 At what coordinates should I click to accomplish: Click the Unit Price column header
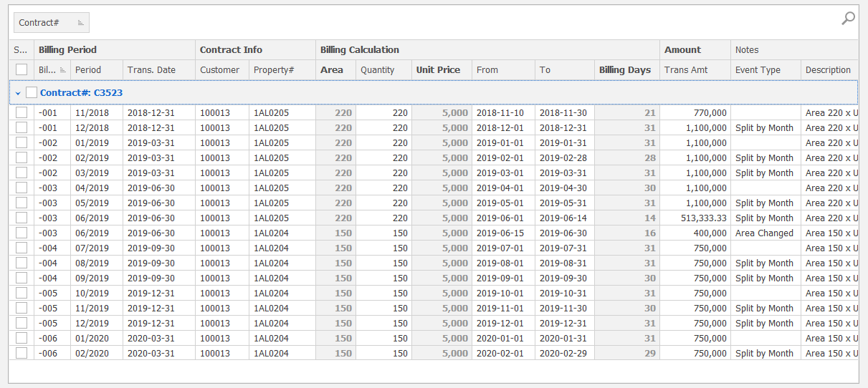[438, 70]
